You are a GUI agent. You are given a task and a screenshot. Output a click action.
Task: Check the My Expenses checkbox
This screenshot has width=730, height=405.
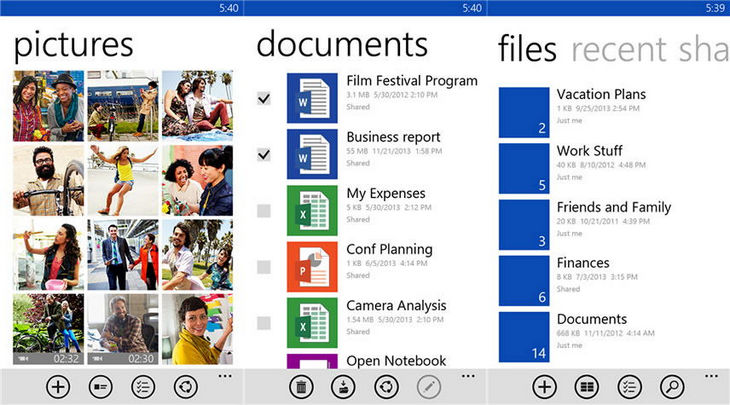264,211
